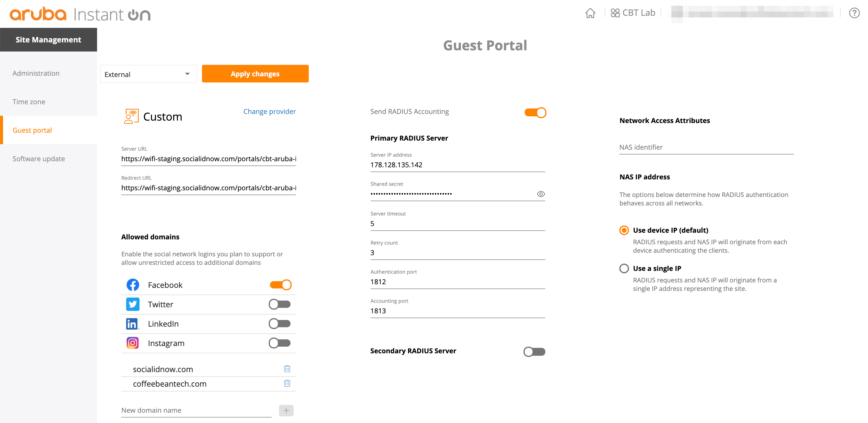The height and width of the screenshot is (423, 868).
Task: Click the Aruba Instant On logo
Action: tap(80, 14)
